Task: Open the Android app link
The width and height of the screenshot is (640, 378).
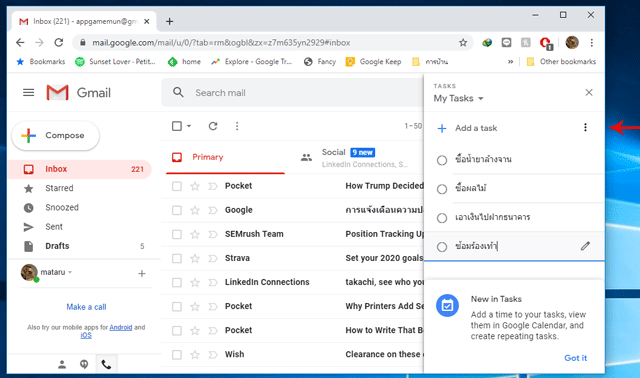Action: (x=121, y=327)
